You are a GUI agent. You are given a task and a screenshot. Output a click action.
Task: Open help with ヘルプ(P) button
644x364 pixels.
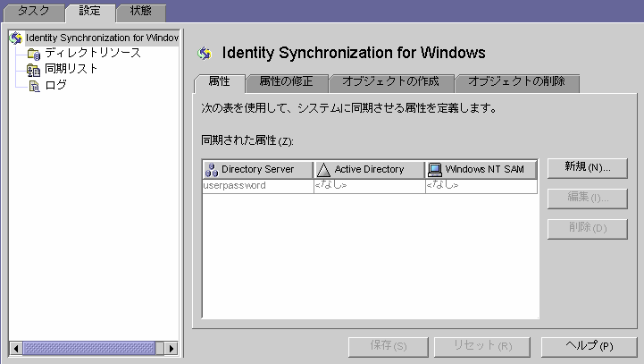point(589,347)
